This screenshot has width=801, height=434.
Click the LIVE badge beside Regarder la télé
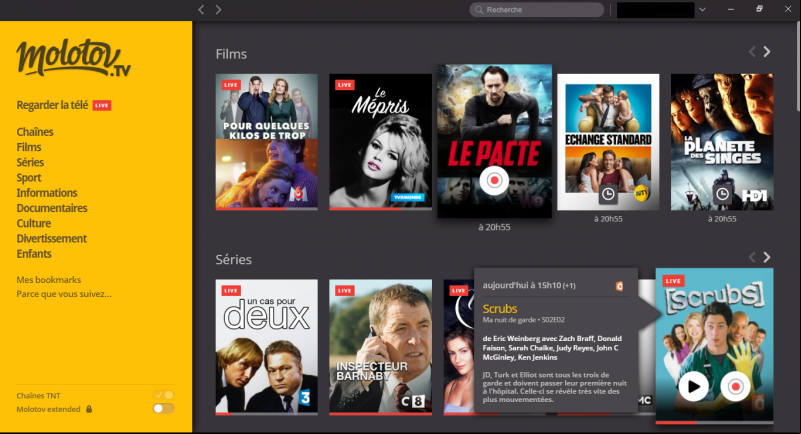[x=102, y=106]
